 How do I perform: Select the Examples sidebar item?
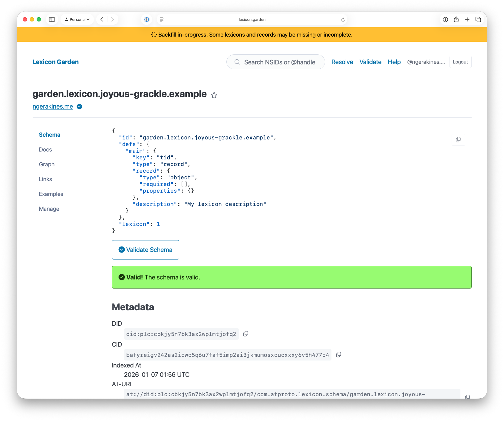[x=51, y=194]
